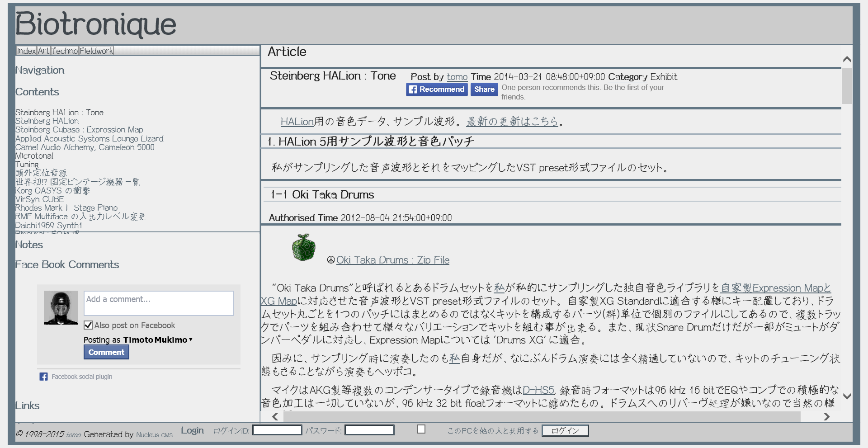Open the Techno tab
This screenshot has height=448, width=868.
[65, 51]
